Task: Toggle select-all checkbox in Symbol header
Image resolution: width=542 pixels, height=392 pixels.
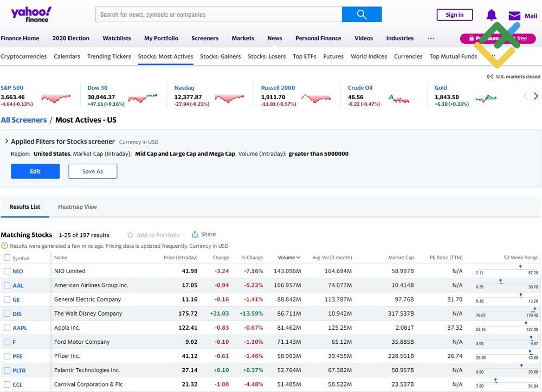Action: tap(7, 258)
